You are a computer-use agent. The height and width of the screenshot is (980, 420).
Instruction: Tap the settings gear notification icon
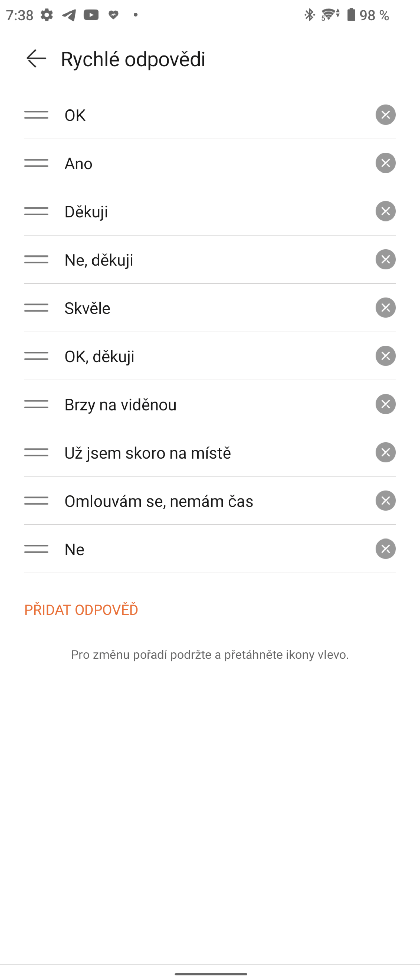tap(47, 15)
